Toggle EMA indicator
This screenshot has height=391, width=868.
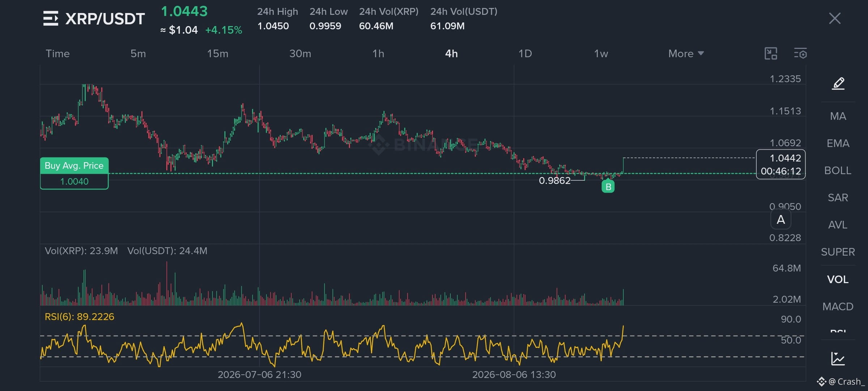click(x=838, y=143)
